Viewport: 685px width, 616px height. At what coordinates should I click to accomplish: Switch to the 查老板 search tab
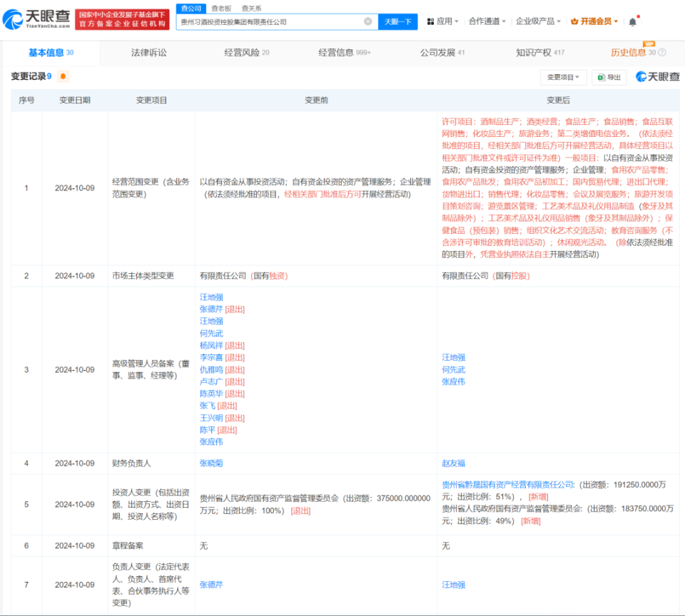coord(221,9)
